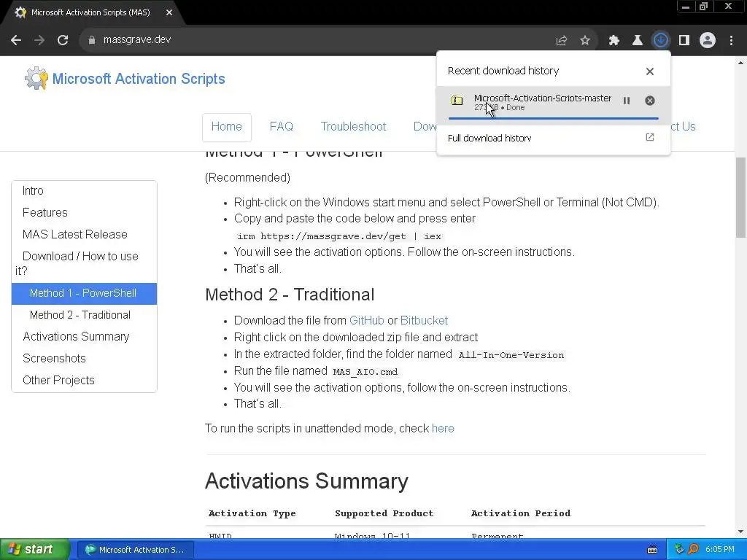Click the 6:05 PM clock
The image size is (747, 560).
click(x=720, y=550)
